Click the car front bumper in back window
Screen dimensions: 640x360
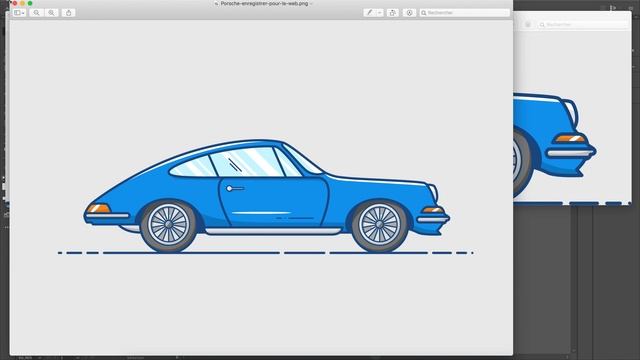(570, 153)
